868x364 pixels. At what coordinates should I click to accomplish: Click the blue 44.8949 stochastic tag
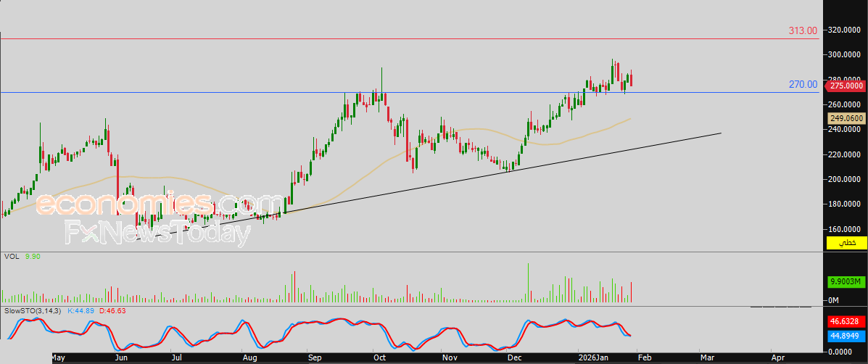(x=846, y=336)
